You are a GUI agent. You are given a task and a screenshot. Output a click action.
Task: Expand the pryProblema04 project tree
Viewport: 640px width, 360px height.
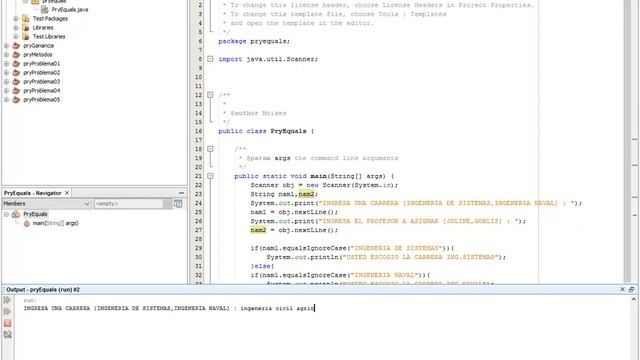pos(7,90)
